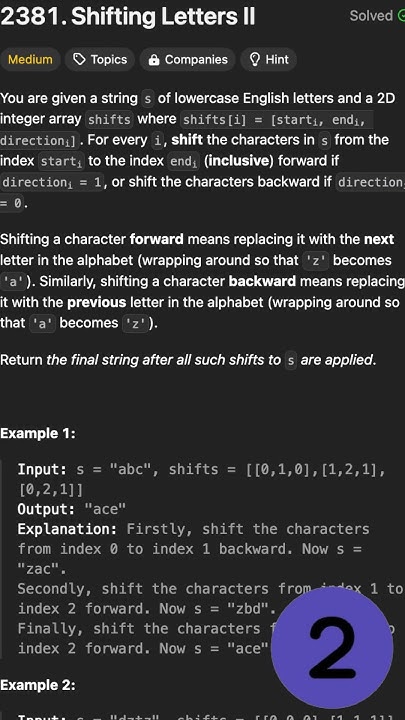Click the inline code 'shifts' chip

(x=109, y=119)
